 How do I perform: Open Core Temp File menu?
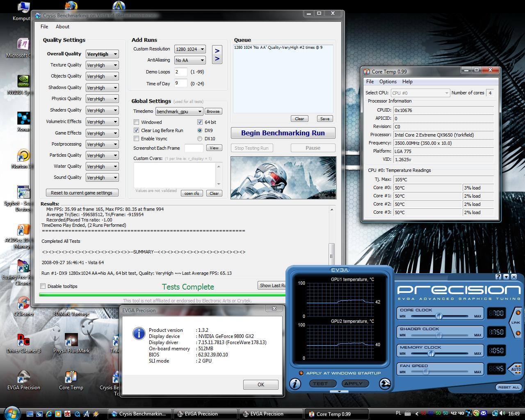370,82
